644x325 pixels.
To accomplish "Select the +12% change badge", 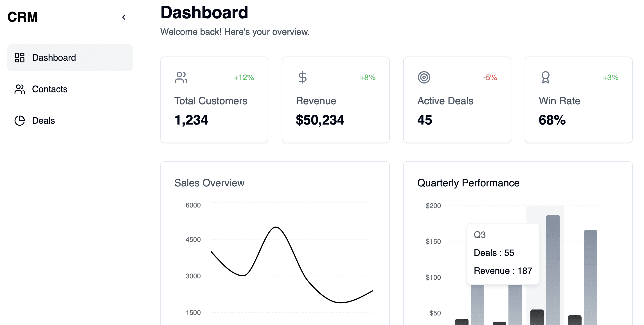I will (x=244, y=78).
